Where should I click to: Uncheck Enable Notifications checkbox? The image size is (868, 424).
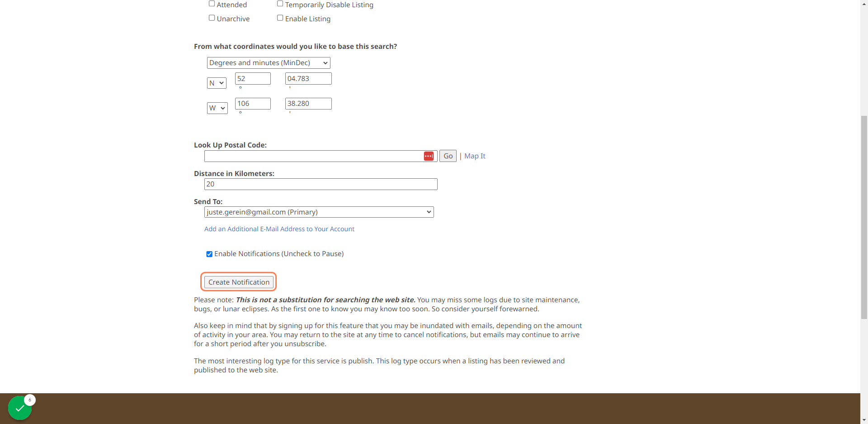[x=209, y=254]
